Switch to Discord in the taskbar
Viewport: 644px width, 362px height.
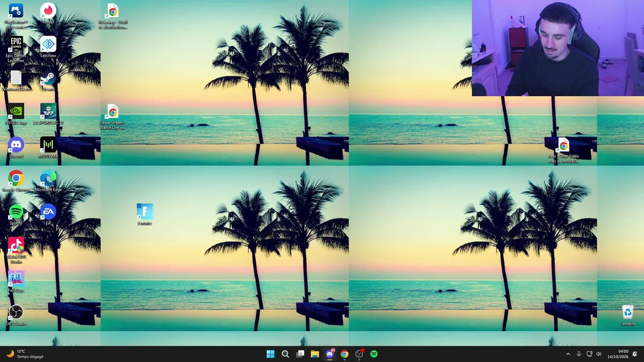pyautogui.click(x=330, y=354)
